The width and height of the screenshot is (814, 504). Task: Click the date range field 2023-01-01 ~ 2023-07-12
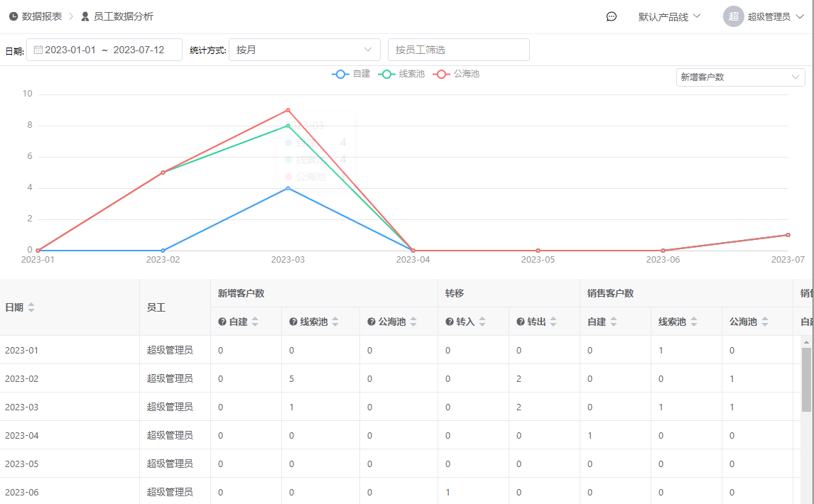pyautogui.click(x=104, y=50)
